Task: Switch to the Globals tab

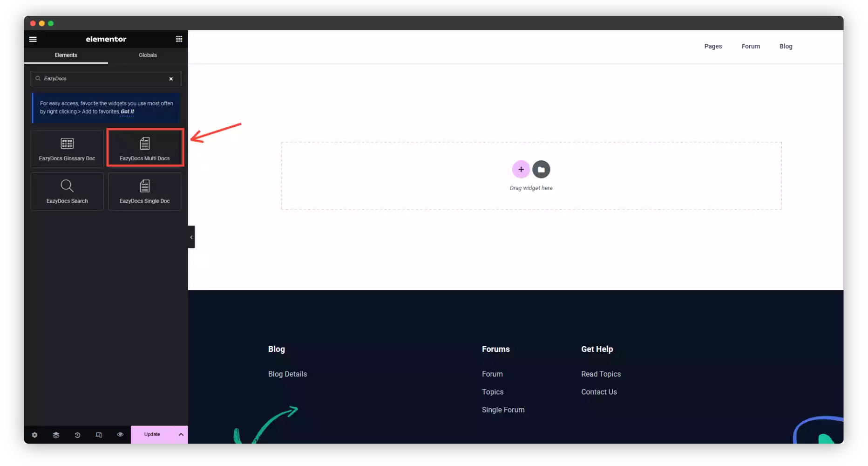Action: [x=148, y=55]
